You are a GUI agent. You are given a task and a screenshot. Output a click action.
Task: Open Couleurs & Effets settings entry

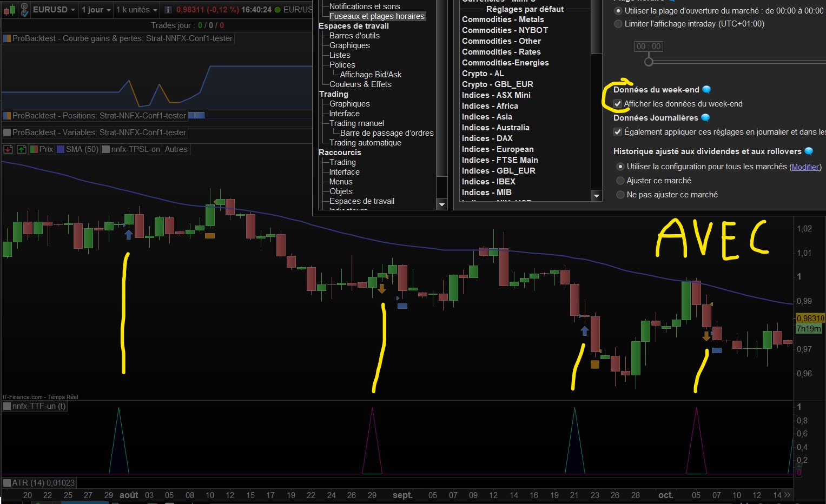tap(360, 84)
